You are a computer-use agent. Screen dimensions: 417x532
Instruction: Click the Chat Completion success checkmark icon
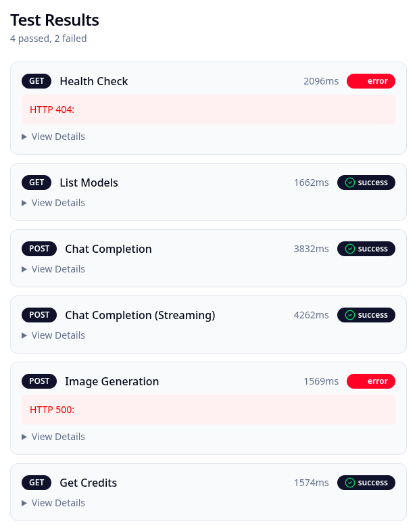(x=350, y=249)
